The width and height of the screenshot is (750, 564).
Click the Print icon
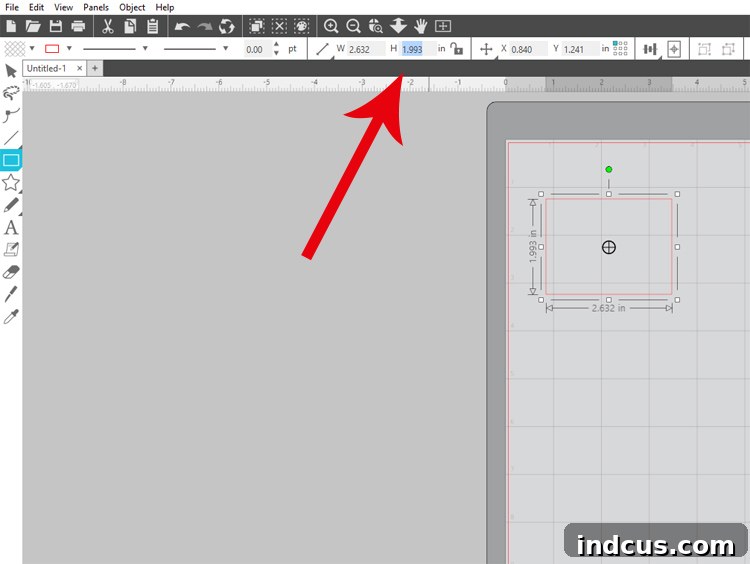pos(78,26)
